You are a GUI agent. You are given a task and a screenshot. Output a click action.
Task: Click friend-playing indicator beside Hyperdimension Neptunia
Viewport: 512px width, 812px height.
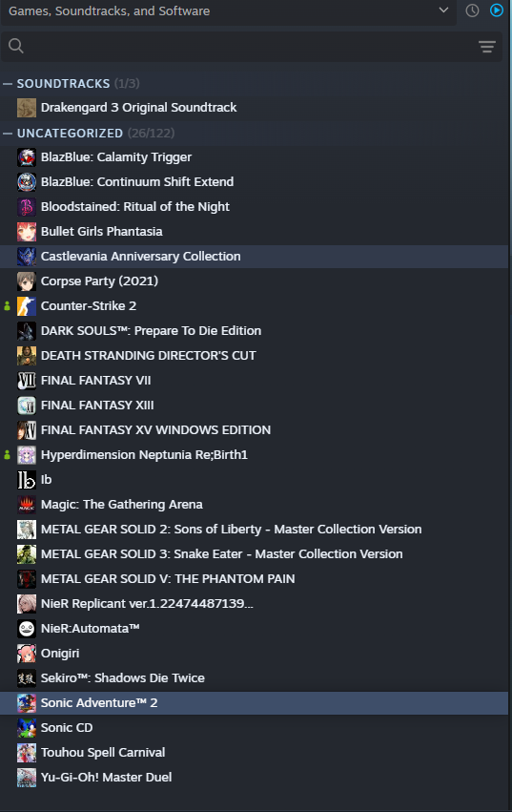(x=7, y=455)
